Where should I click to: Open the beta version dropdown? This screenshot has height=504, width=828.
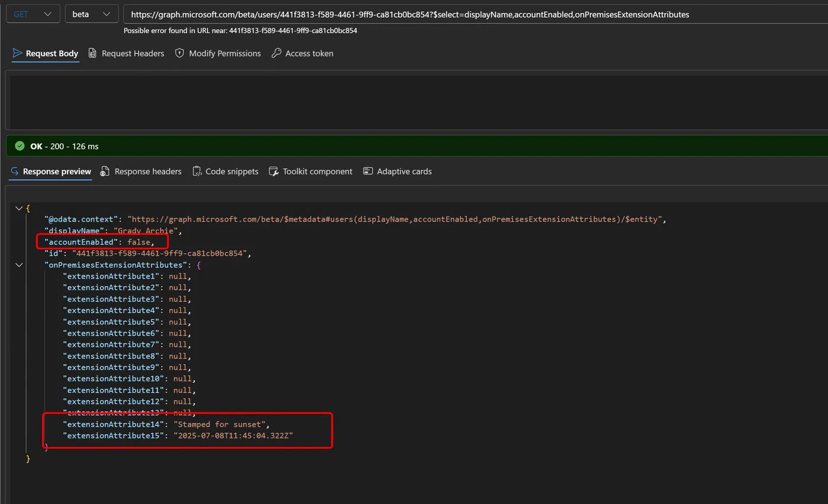coord(91,14)
